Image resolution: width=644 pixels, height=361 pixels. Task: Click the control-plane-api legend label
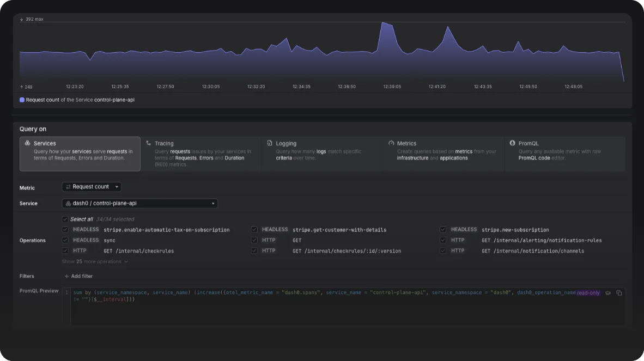(x=114, y=100)
